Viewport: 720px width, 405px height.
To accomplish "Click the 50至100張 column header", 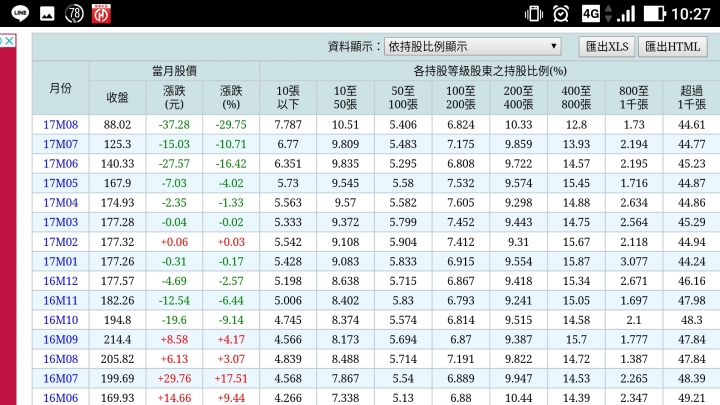I will click(x=403, y=97).
